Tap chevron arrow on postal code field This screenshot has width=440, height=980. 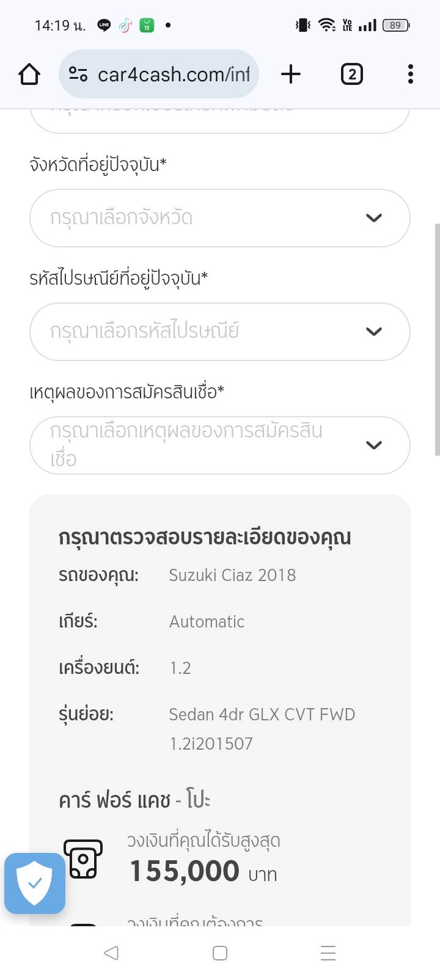coord(373,332)
